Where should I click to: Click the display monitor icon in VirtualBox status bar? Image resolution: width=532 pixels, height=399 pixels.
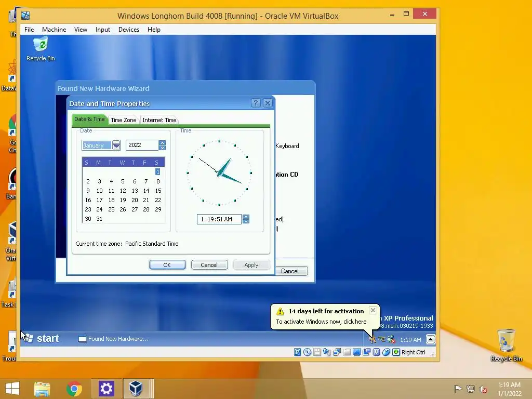point(356,352)
